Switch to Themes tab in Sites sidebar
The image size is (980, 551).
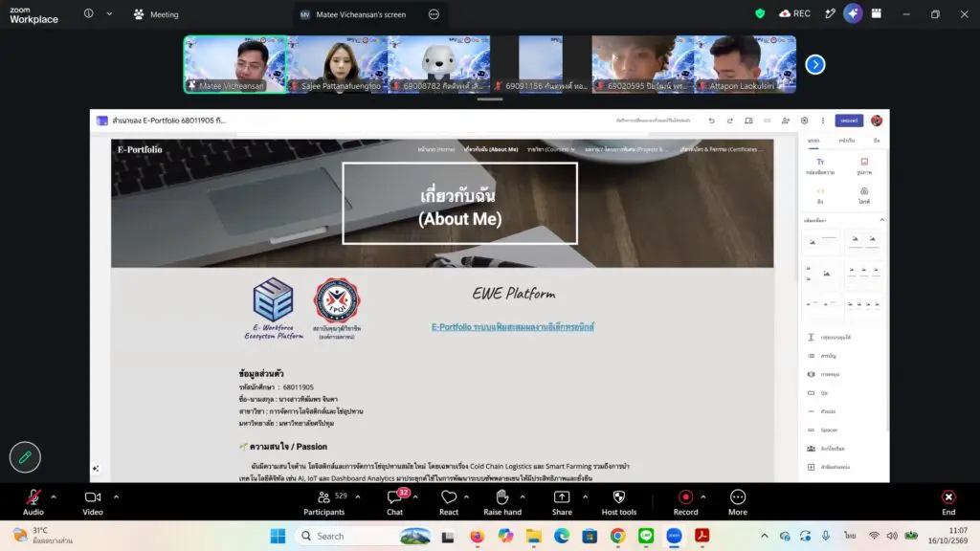click(877, 141)
